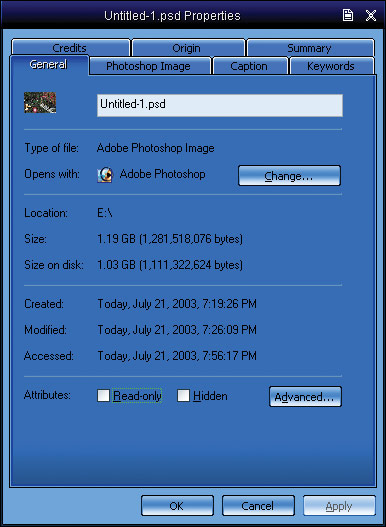Select the General tab

click(x=49, y=65)
